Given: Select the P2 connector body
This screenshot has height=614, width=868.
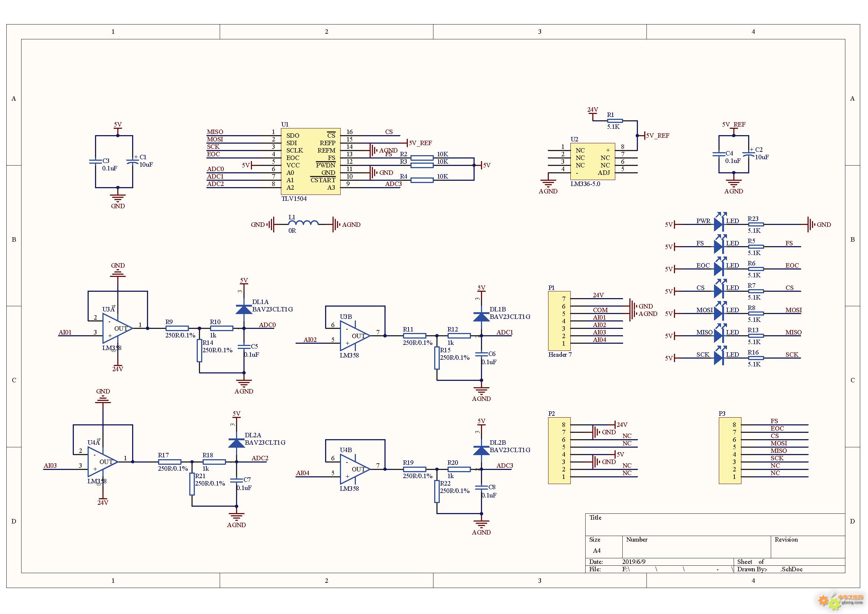Looking at the screenshot, I should 560,451.
